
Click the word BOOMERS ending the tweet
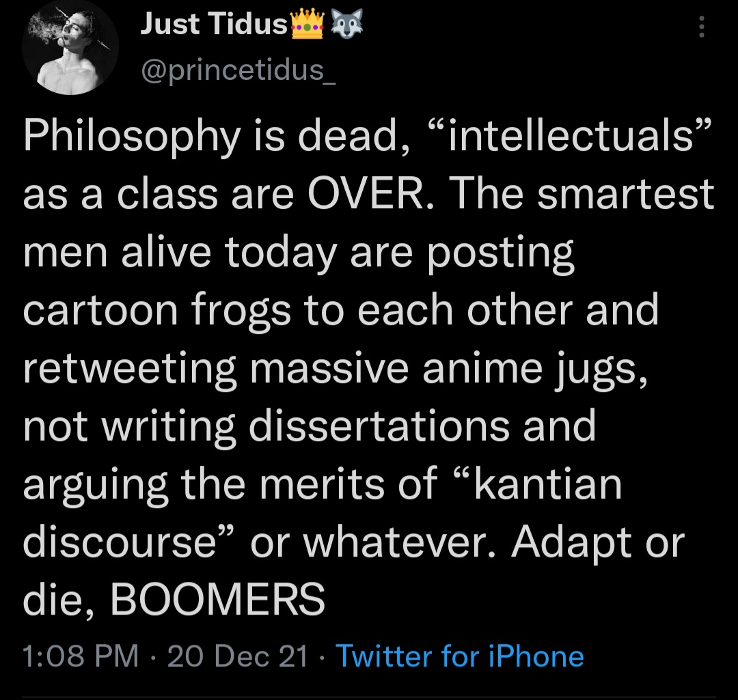[x=217, y=599]
